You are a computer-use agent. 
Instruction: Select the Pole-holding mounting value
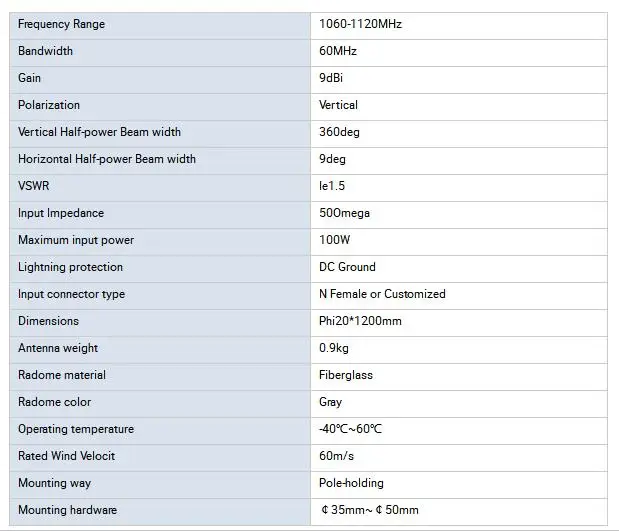tap(350, 483)
